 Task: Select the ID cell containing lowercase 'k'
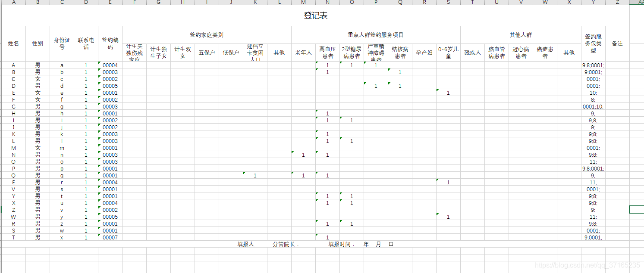click(62, 134)
